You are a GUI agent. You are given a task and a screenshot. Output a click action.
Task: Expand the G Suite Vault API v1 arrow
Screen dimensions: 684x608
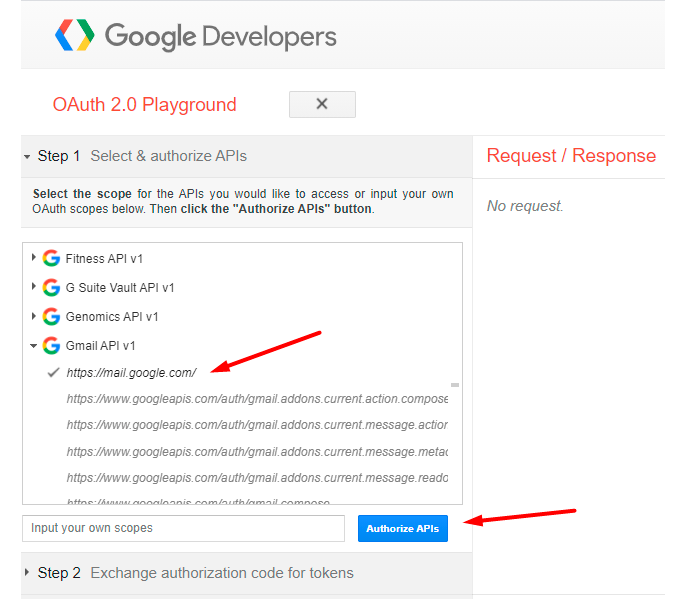[33, 287]
